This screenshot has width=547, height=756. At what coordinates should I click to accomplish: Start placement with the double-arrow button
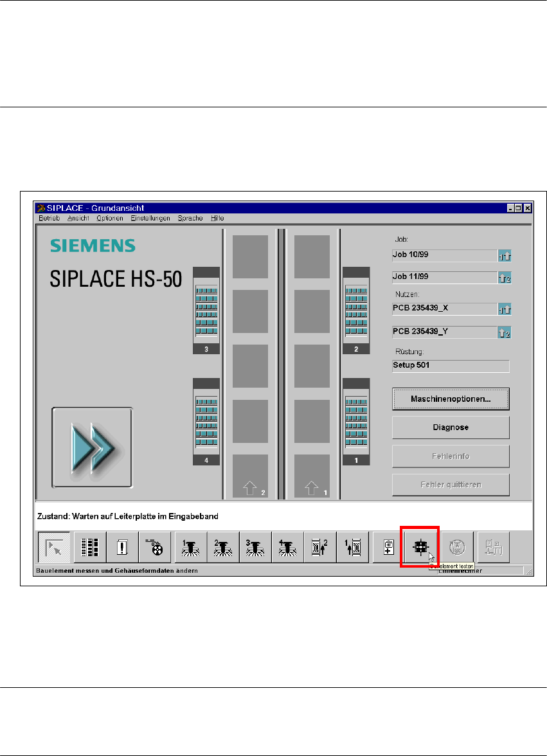pos(92,447)
